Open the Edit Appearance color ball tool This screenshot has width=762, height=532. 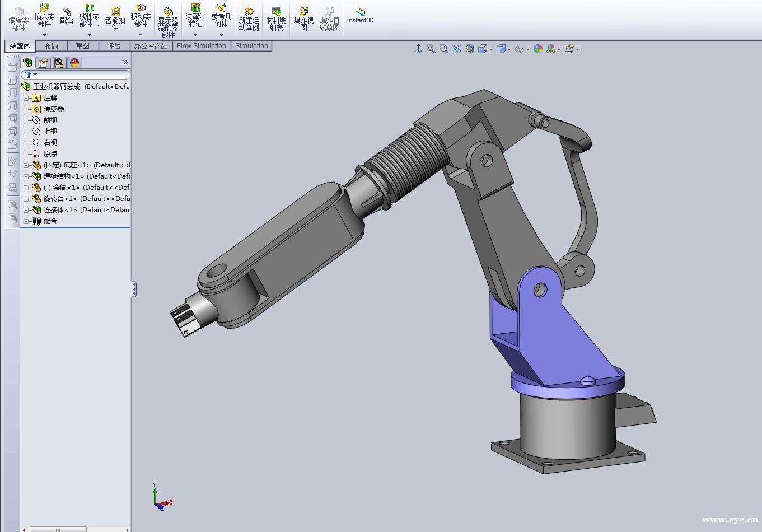tap(538, 49)
